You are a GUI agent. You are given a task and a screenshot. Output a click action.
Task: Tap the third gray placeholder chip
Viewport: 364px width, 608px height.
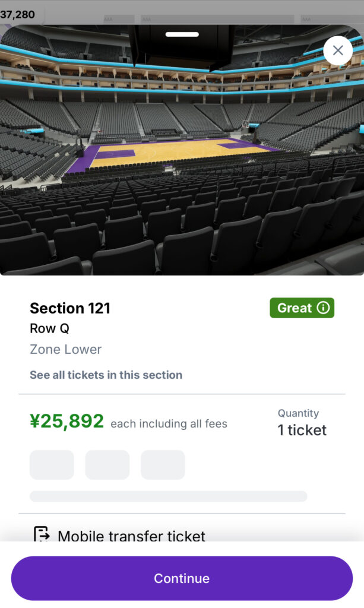[x=163, y=464]
